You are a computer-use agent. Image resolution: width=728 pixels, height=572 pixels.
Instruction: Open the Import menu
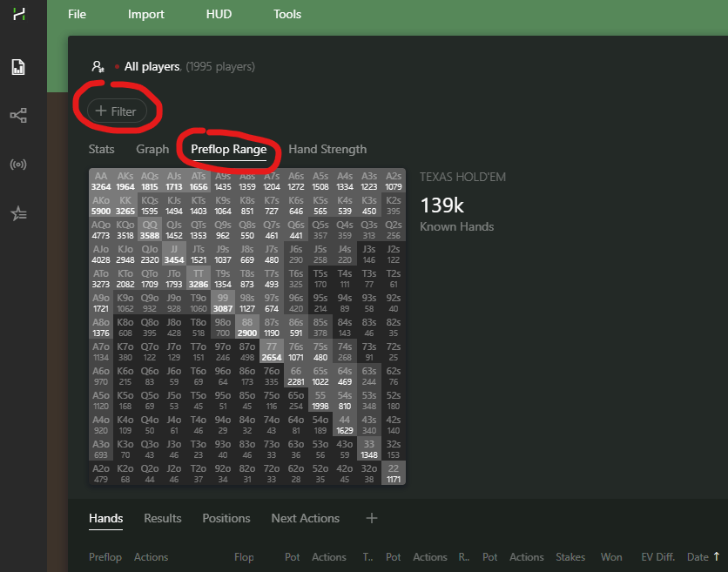pyautogui.click(x=145, y=14)
